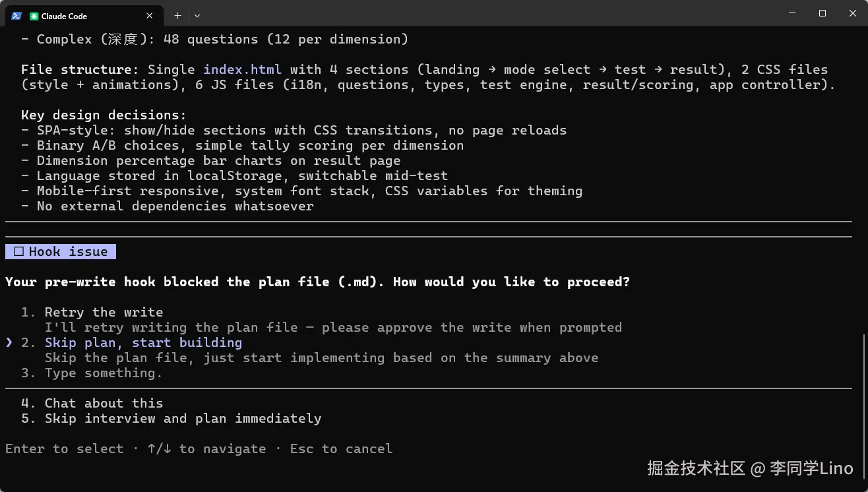Maximize the terminal window

click(822, 13)
